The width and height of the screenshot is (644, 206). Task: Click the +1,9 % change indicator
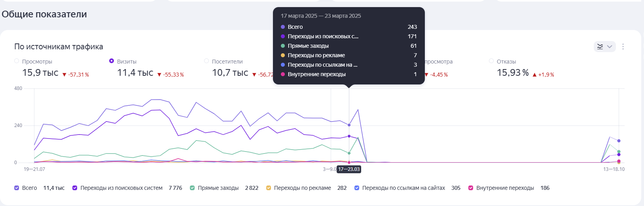pyautogui.click(x=543, y=75)
